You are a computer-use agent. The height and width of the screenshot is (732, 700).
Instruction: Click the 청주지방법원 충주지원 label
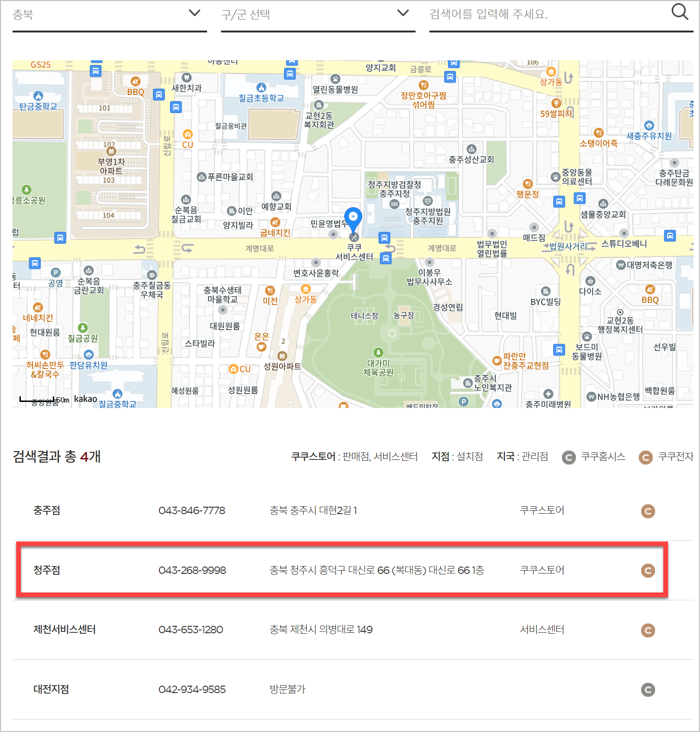tap(428, 216)
